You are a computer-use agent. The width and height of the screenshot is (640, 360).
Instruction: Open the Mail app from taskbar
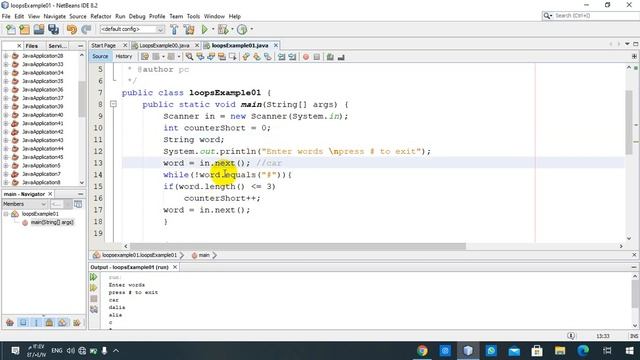click(514, 351)
